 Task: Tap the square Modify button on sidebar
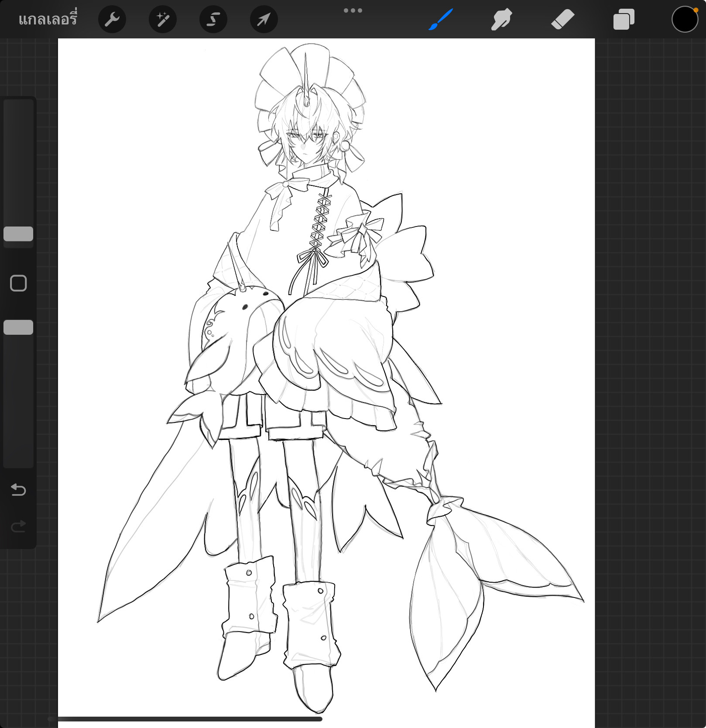[x=18, y=283]
